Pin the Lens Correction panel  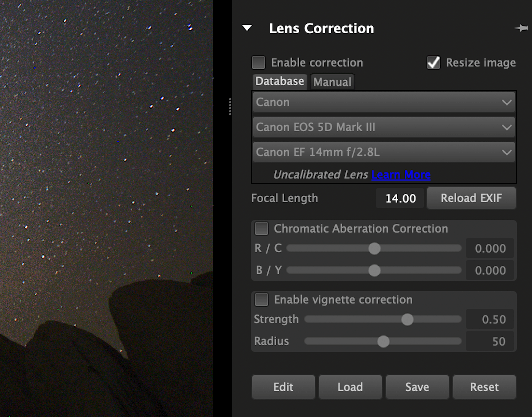click(x=522, y=28)
